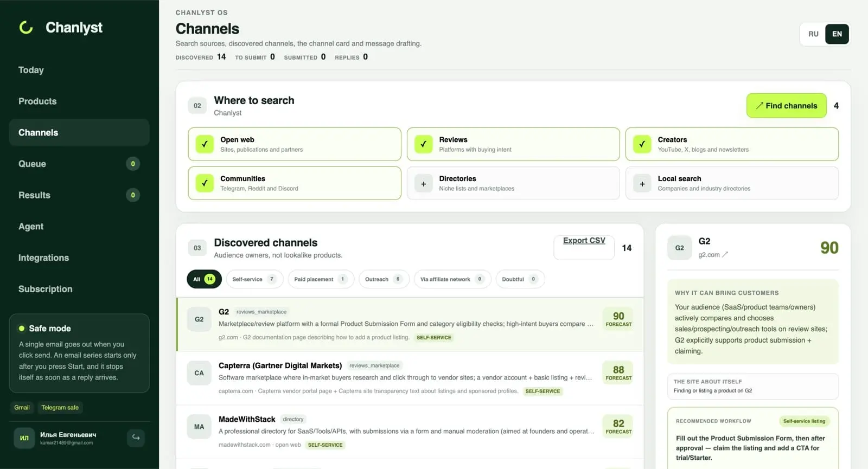Open the Today section

[x=79, y=70]
